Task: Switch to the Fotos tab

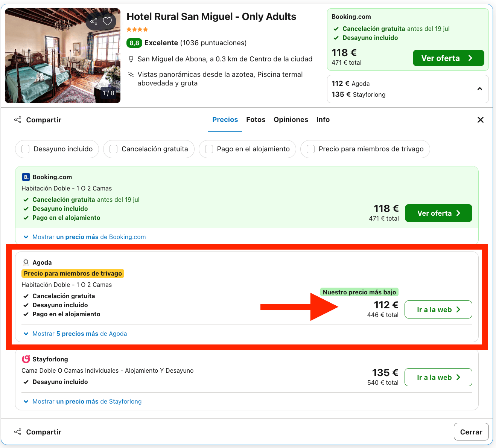Action: (256, 120)
